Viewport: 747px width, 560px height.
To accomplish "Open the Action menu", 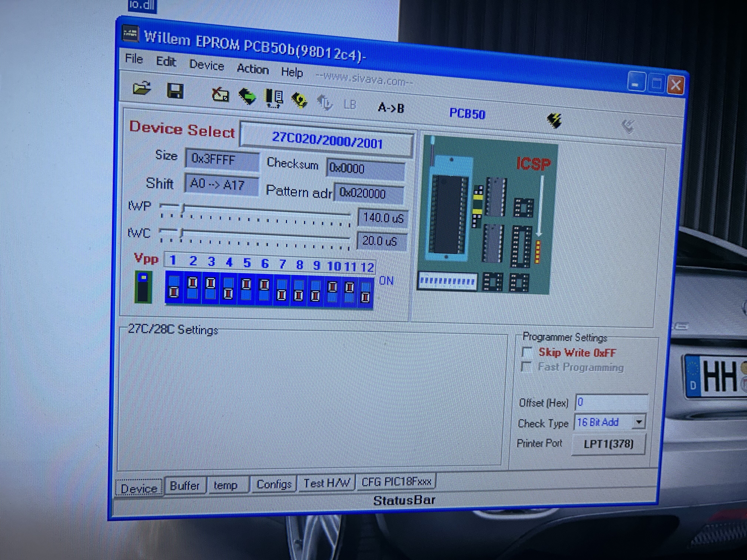I will click(x=253, y=69).
